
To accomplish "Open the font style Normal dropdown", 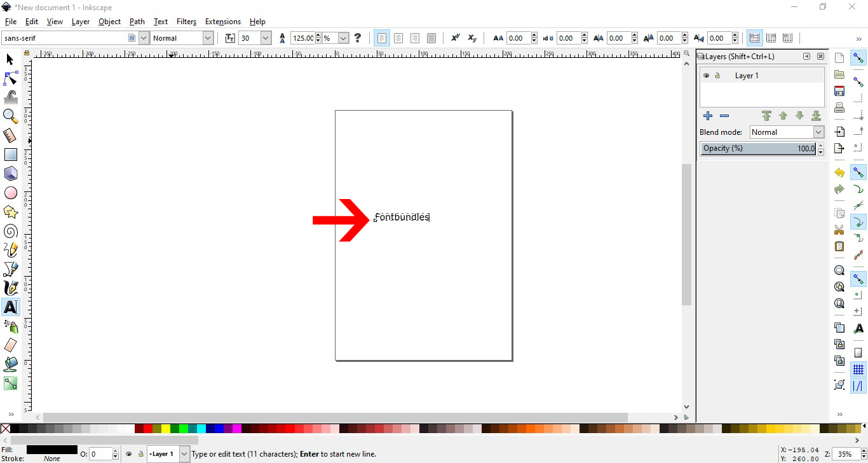I will coord(207,38).
